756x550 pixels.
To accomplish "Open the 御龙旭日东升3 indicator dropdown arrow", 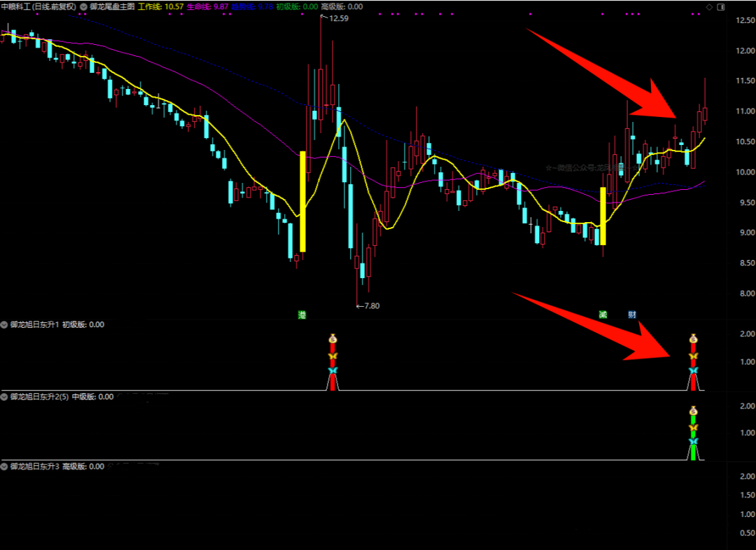I will [5, 466].
